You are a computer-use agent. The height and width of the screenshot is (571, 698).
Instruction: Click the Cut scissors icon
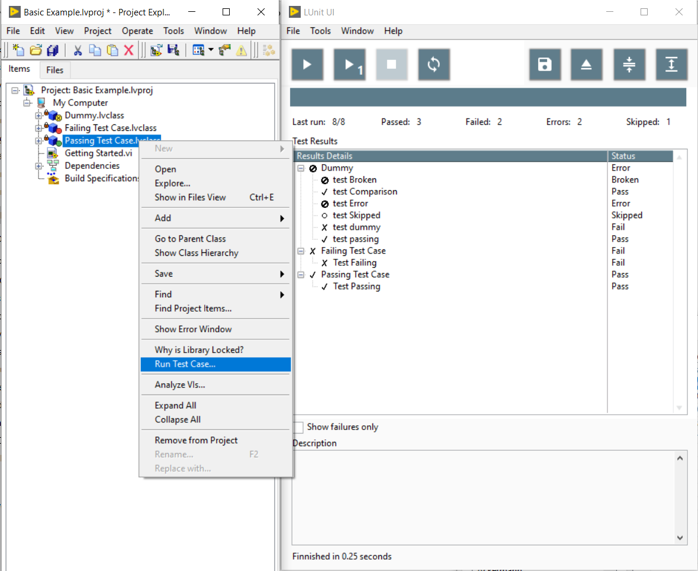(x=77, y=50)
